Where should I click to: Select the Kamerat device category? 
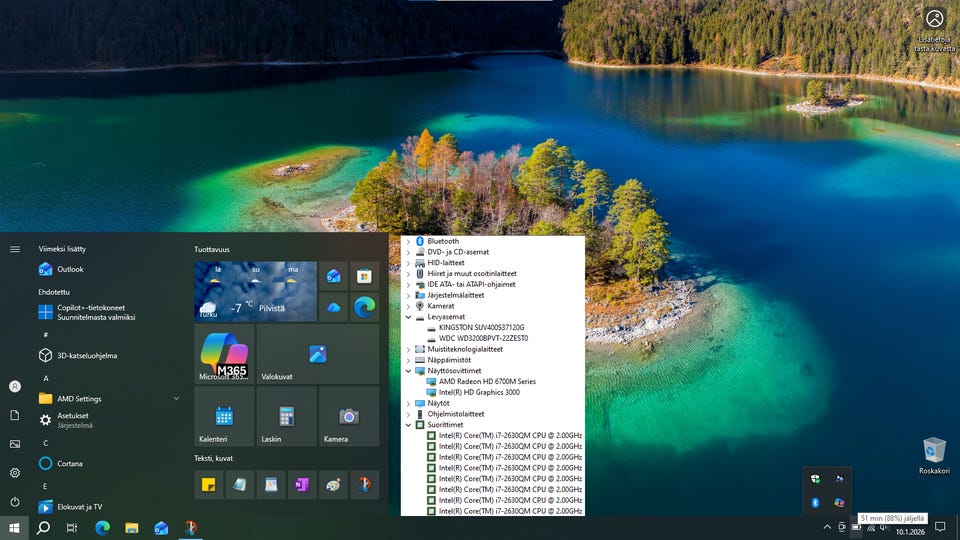click(x=441, y=306)
